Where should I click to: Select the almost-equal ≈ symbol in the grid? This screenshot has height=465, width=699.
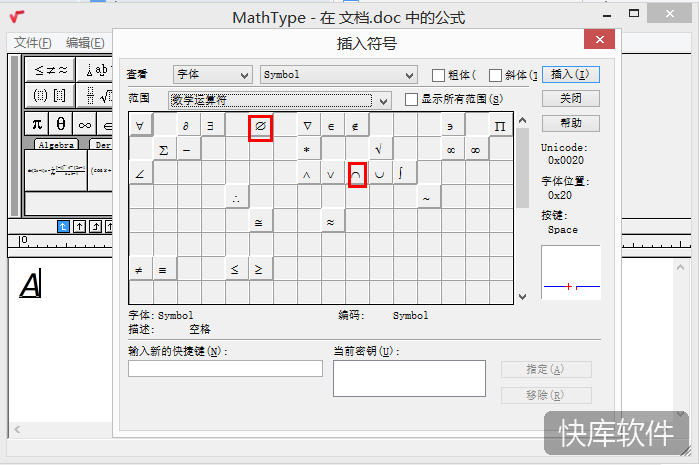click(x=333, y=221)
